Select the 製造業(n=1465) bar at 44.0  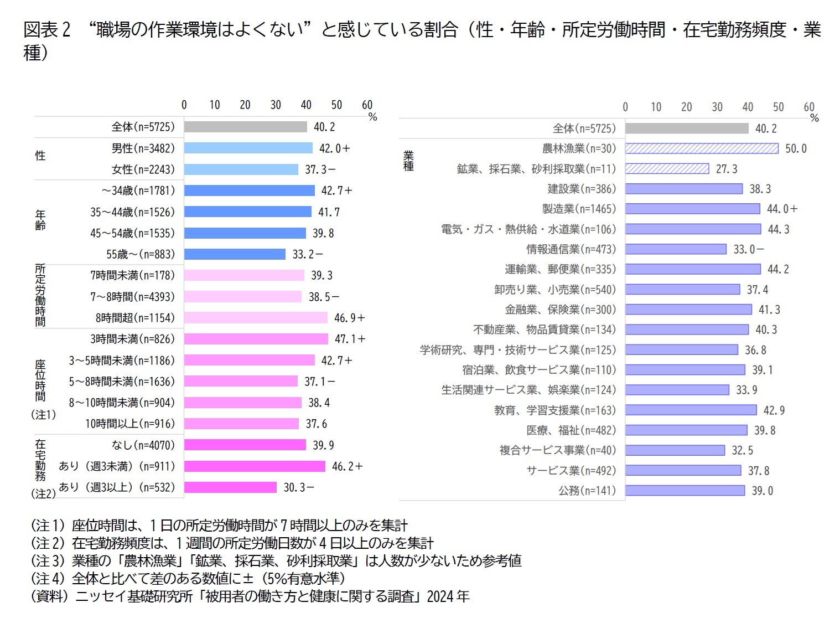pos(692,209)
